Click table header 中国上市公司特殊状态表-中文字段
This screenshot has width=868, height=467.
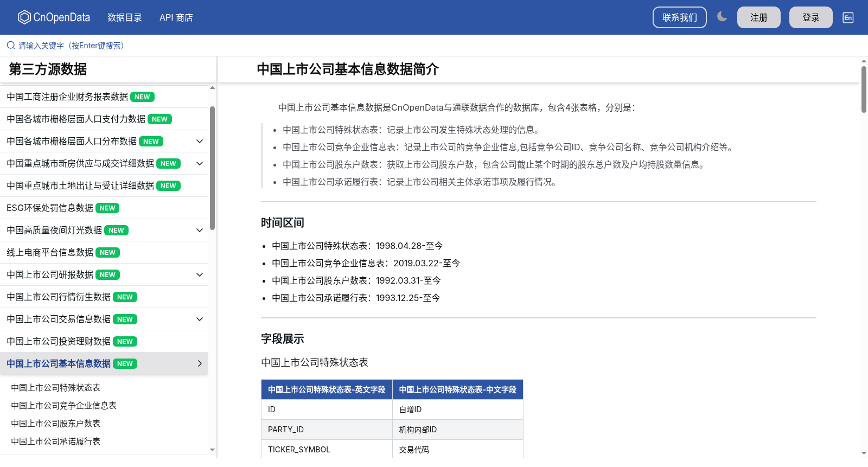click(458, 389)
